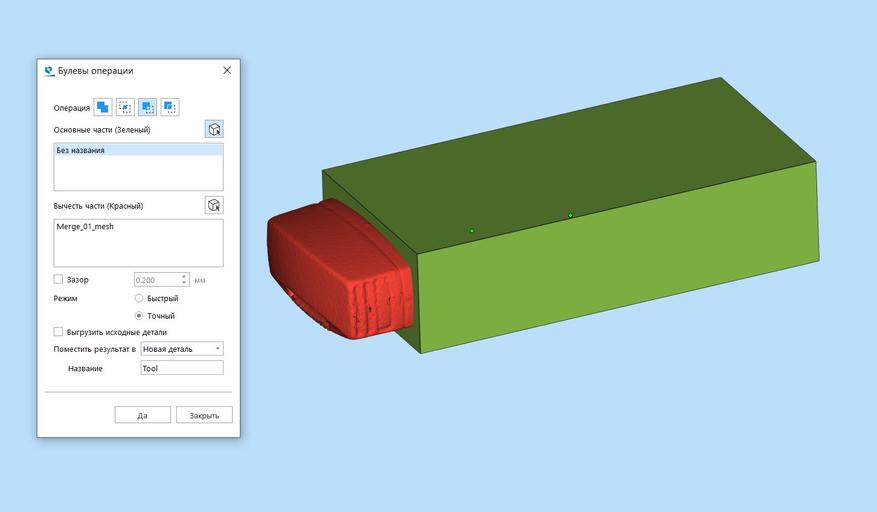877x512 pixels.
Task: Click the pick-part icon for Вычесть части
Action: tap(214, 205)
